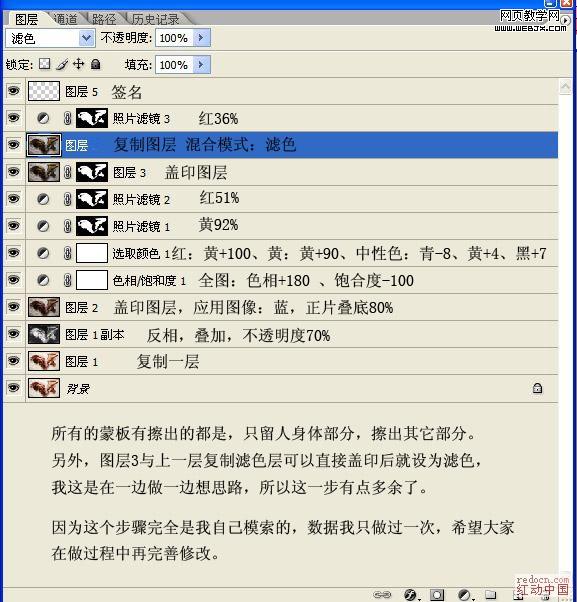
Task: Select layer name 背景
Action: coord(78,389)
